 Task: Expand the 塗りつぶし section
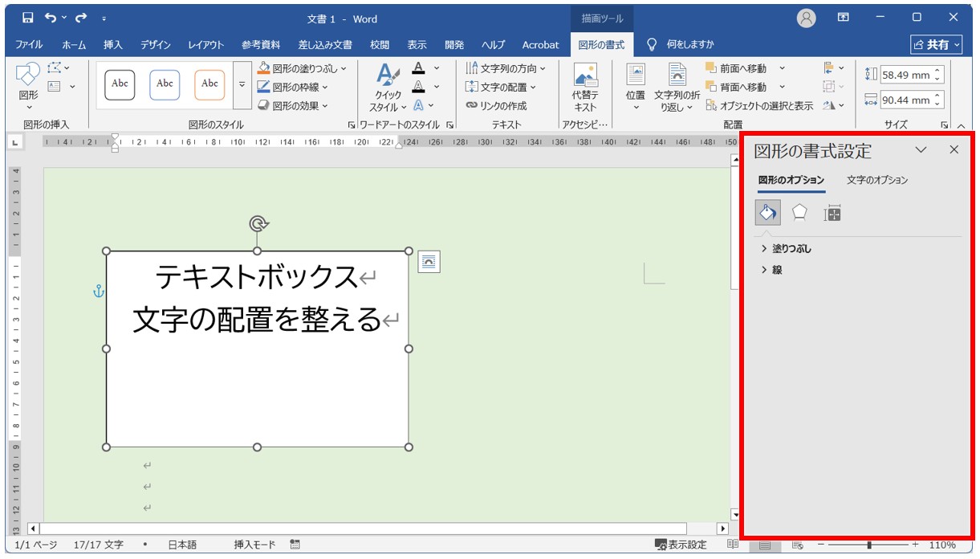tap(786, 249)
